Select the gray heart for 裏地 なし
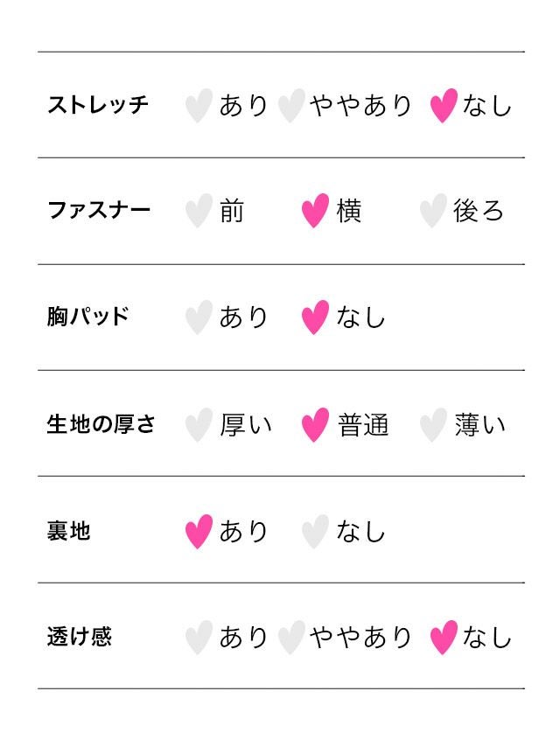This screenshot has width=560, height=747. pyautogui.click(x=315, y=532)
